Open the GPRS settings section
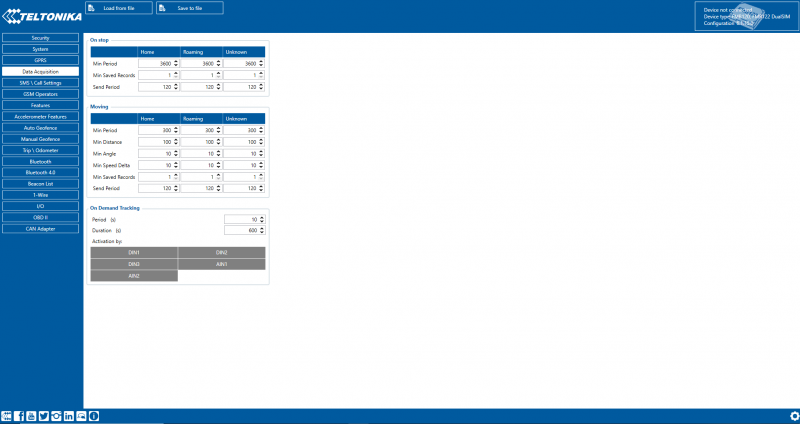This screenshot has height=424, width=800. [x=41, y=60]
